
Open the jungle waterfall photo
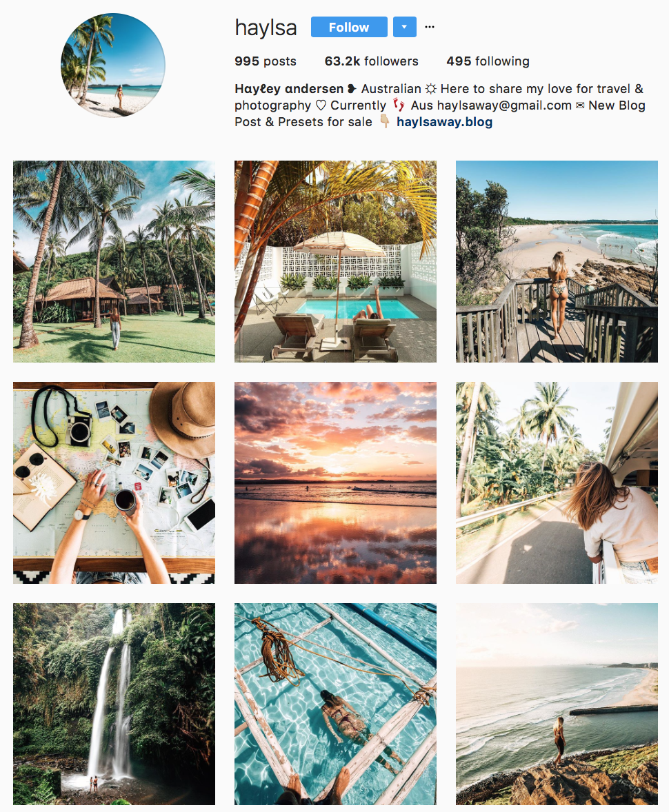tap(114, 704)
